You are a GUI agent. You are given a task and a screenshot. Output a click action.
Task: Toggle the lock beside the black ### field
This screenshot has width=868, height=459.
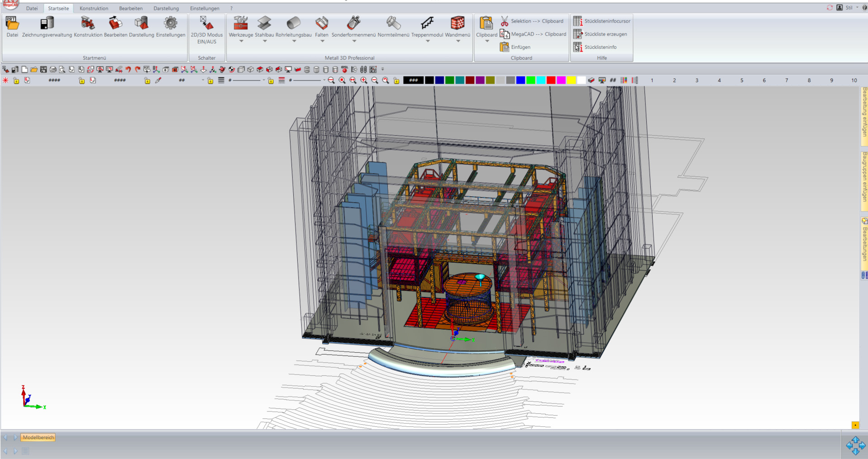pyautogui.click(x=396, y=80)
